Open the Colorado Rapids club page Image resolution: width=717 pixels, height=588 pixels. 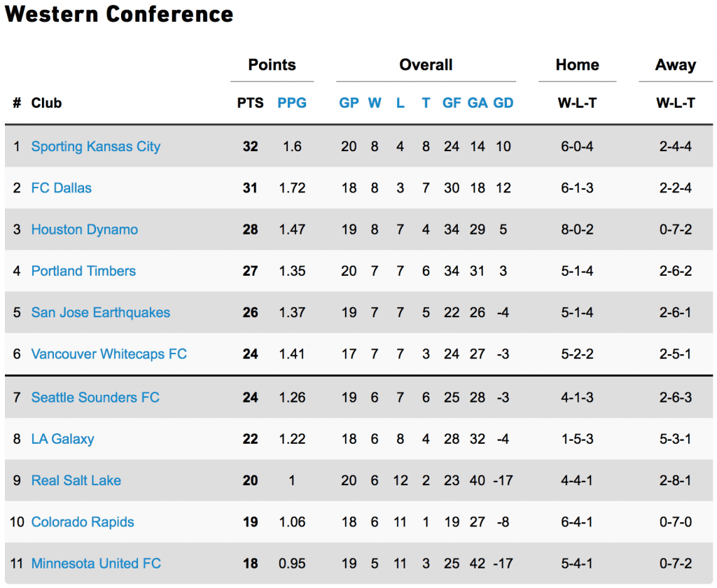[83, 522]
